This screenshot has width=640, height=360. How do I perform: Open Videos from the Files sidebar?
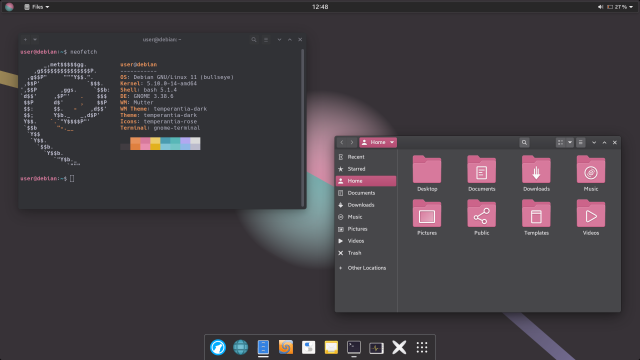(x=366, y=241)
